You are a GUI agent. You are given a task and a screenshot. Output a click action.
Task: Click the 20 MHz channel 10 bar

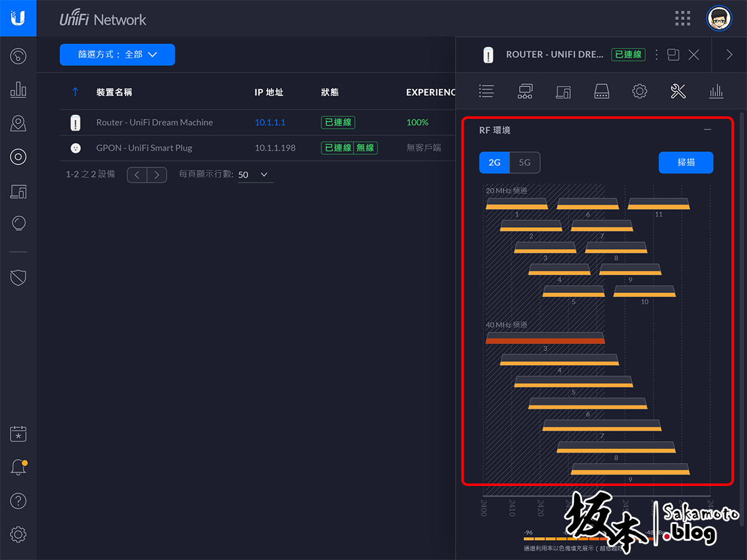point(644,291)
